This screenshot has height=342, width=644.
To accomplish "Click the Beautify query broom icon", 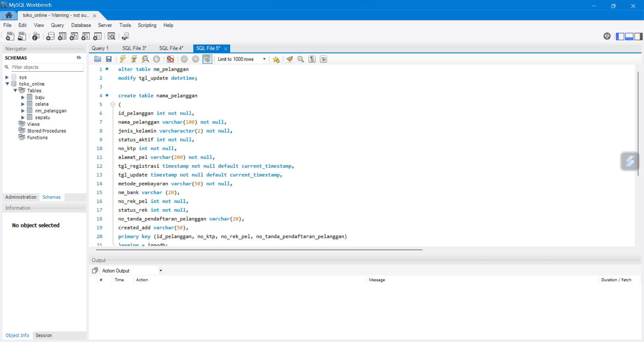I will pos(289,59).
